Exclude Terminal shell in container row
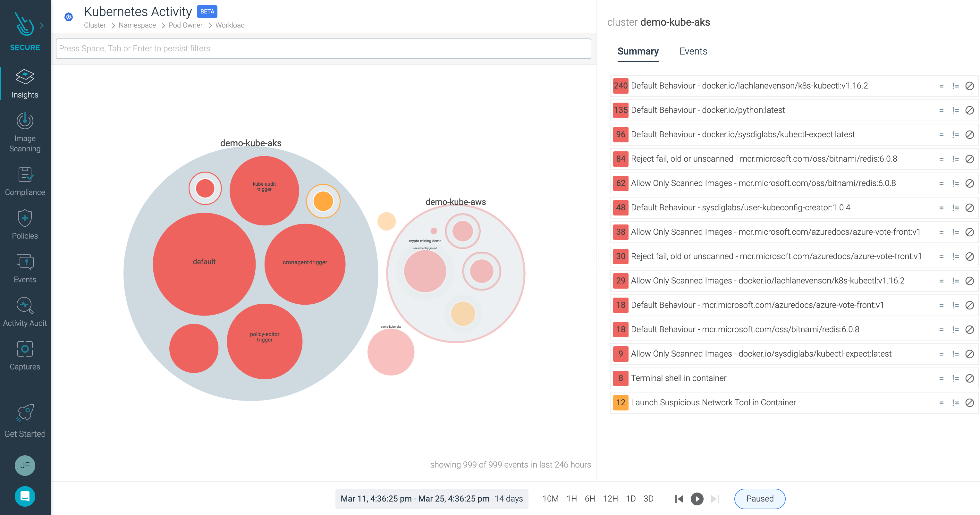The image size is (980, 515). pos(970,378)
